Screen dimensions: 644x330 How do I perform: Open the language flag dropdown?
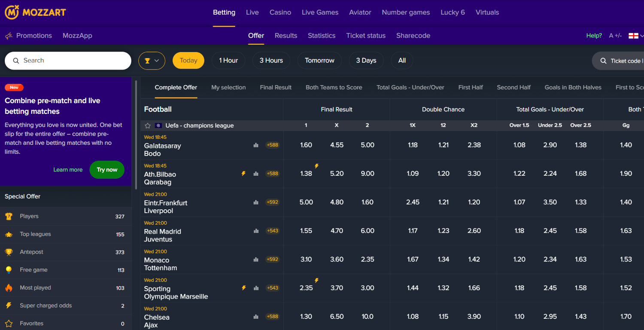(634, 36)
